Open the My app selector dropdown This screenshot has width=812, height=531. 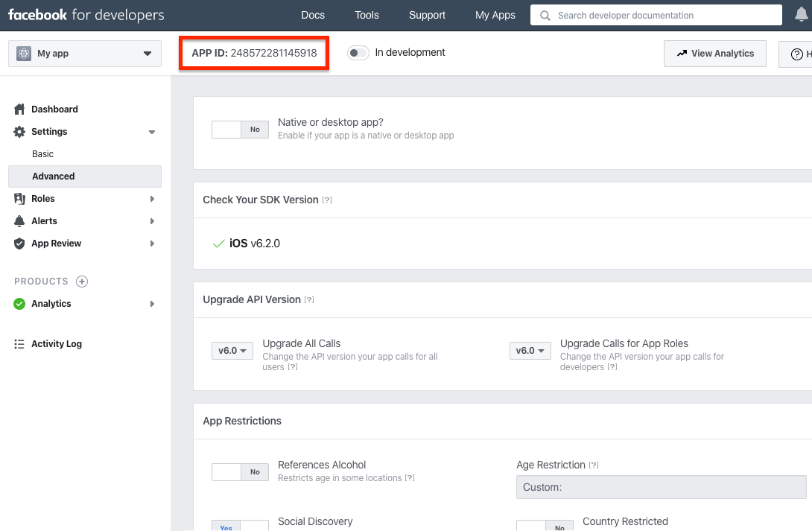[85, 54]
